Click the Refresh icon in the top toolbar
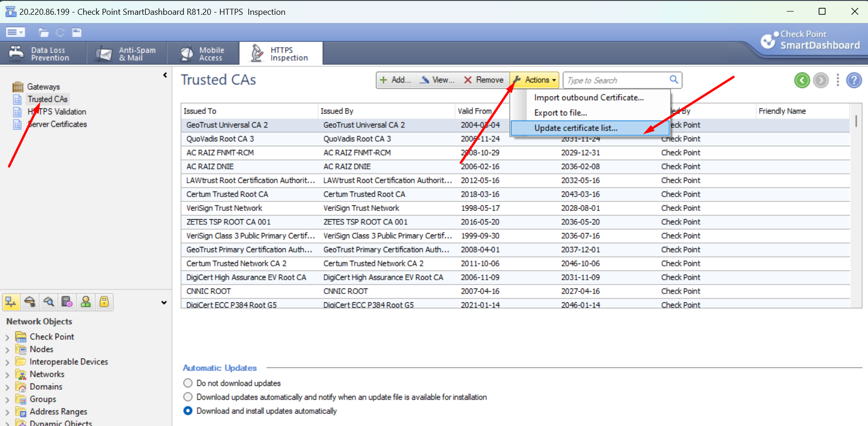Viewport: 868px width, 426px height. [60, 32]
